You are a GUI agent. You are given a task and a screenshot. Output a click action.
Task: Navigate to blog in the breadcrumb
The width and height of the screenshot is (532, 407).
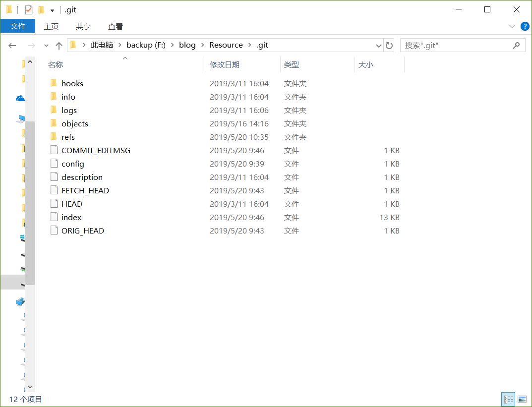[x=187, y=45]
